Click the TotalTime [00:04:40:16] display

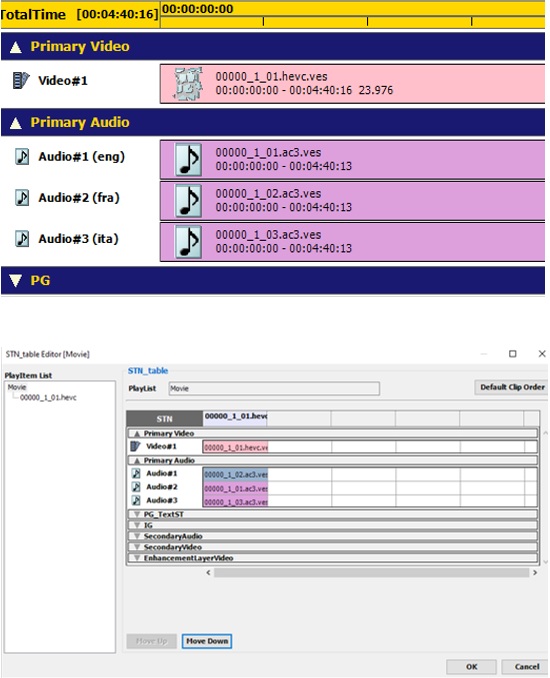point(80,14)
